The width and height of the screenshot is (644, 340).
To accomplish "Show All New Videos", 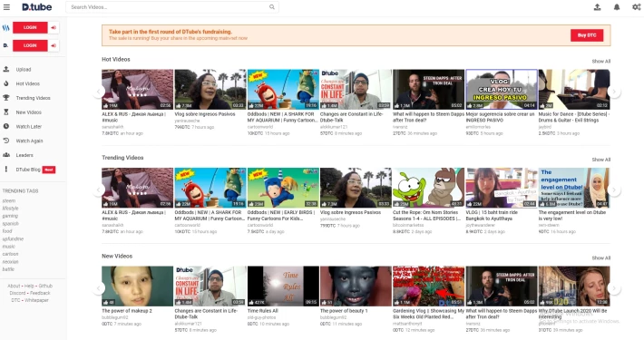I will (x=600, y=257).
